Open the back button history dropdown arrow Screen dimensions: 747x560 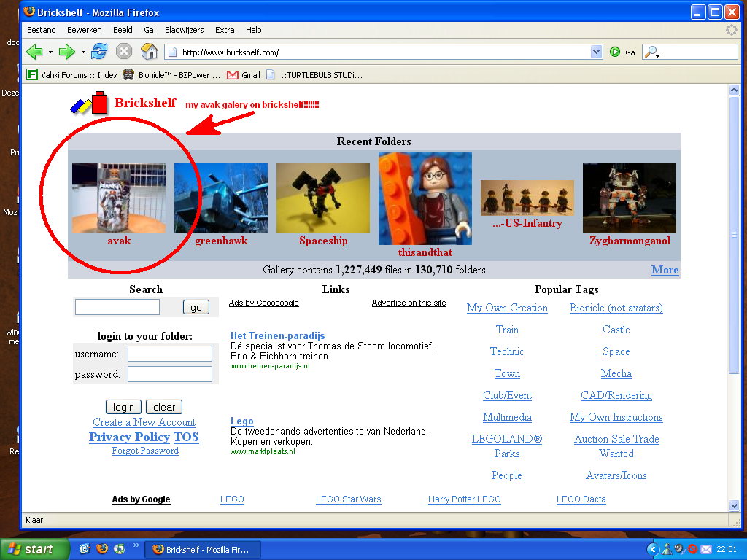click(50, 52)
